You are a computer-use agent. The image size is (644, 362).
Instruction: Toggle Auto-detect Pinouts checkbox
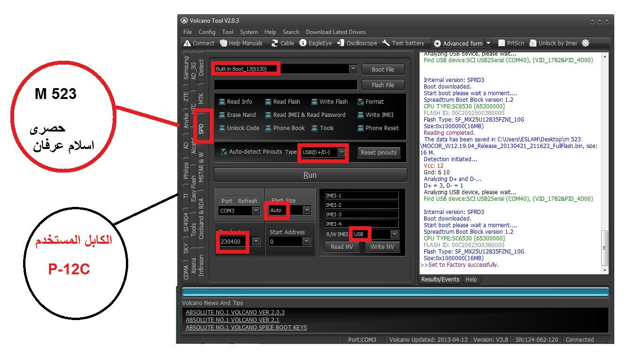(x=224, y=152)
